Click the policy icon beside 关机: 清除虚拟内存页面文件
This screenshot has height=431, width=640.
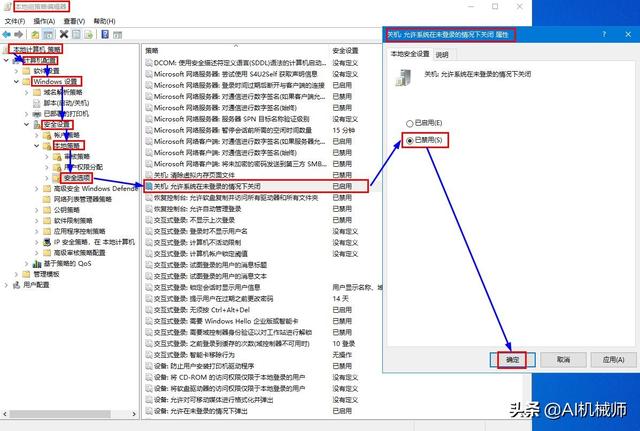coord(149,175)
